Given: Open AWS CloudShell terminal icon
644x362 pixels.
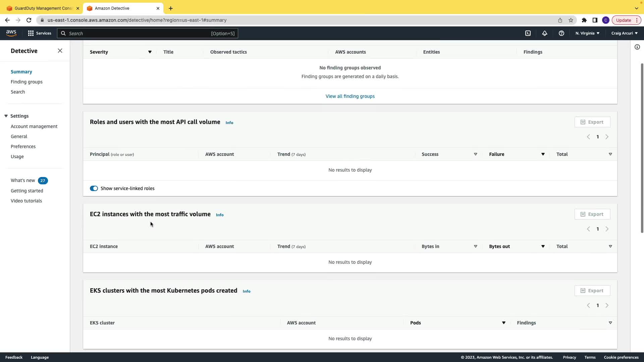Looking at the screenshot, I should tap(528, 33).
